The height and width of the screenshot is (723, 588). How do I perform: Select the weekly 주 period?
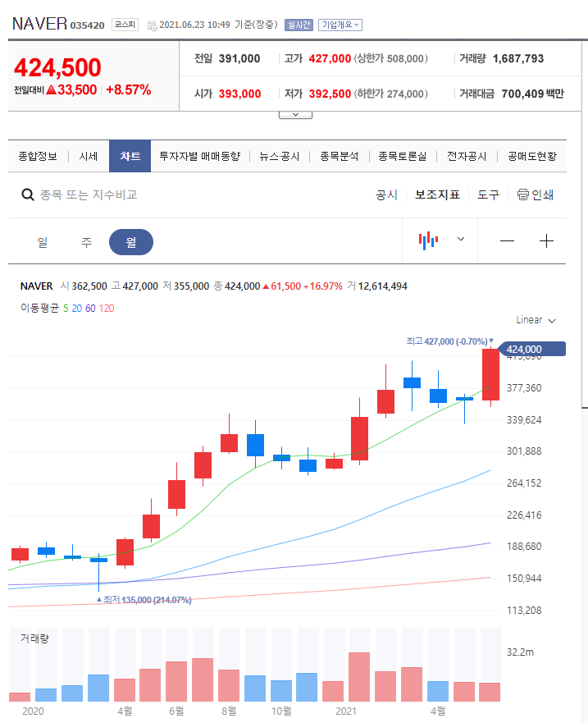(87, 242)
